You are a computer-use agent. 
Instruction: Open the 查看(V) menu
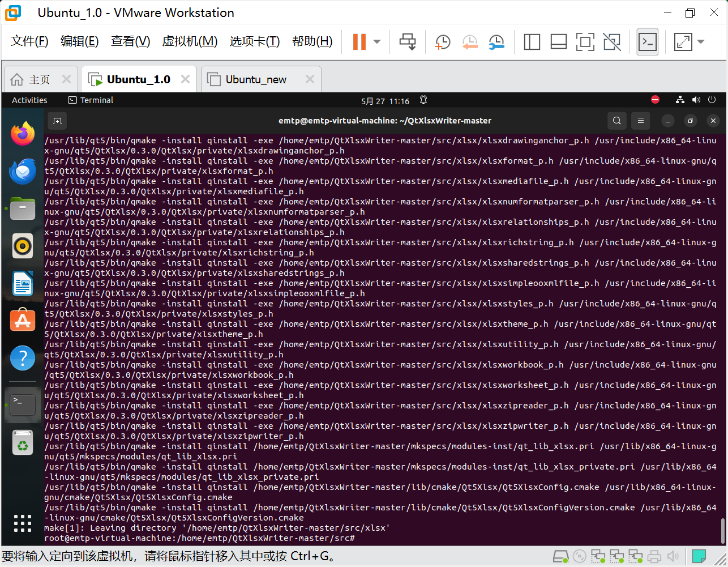130,41
